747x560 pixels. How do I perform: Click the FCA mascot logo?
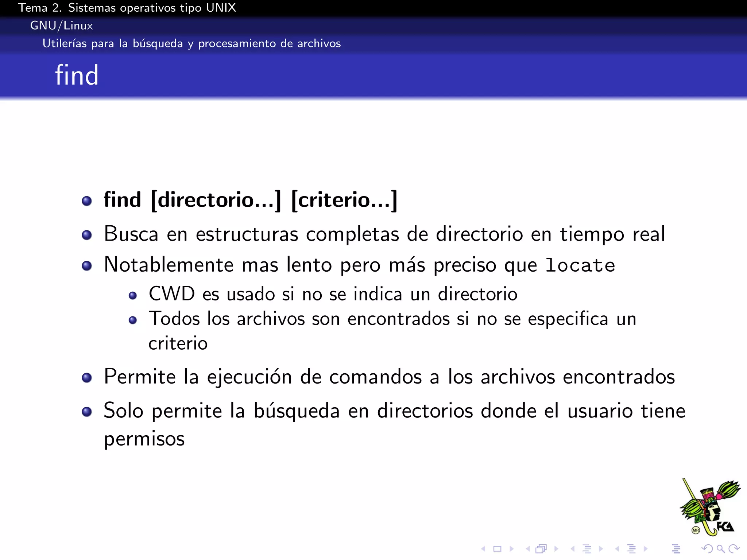[710, 507]
